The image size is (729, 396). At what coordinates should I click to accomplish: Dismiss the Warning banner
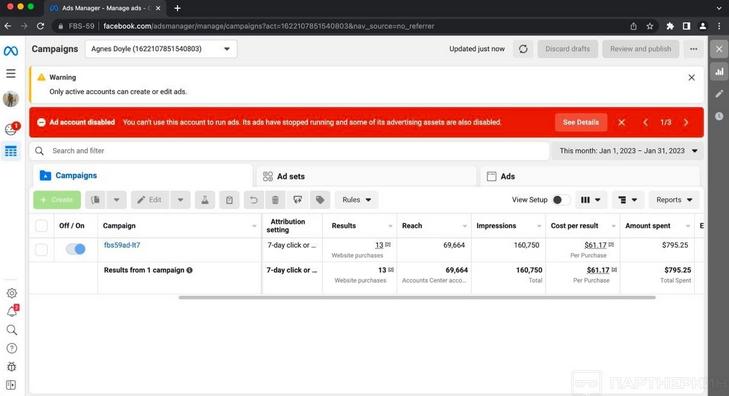point(691,78)
